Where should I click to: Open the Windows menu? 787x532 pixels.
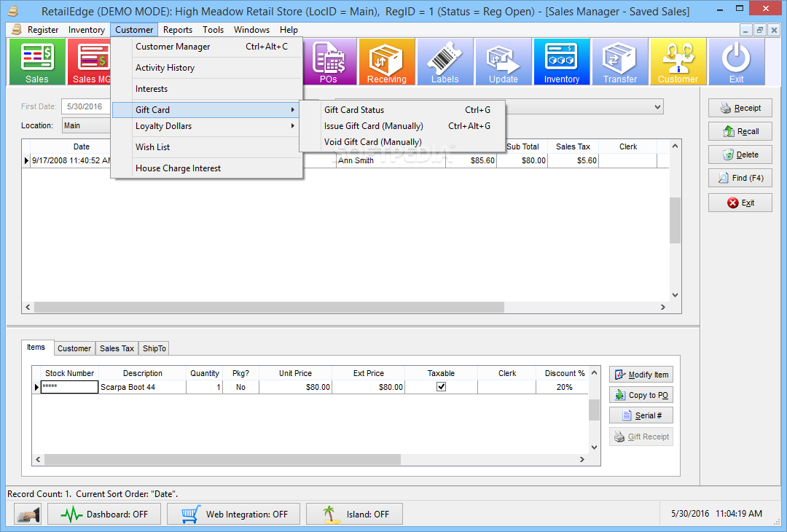(x=251, y=30)
